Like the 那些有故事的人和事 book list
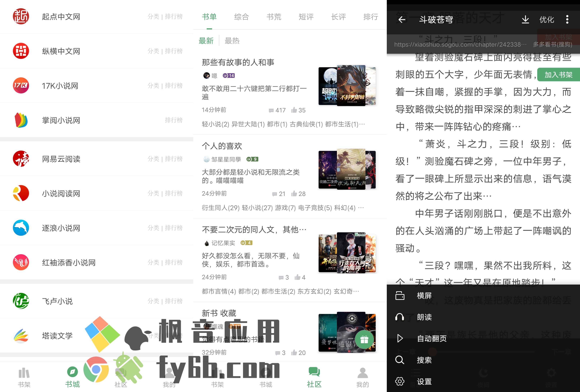 (298, 110)
